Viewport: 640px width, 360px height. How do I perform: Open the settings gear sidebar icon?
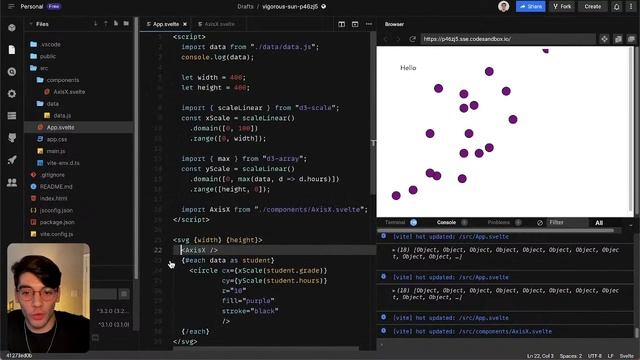12,94
